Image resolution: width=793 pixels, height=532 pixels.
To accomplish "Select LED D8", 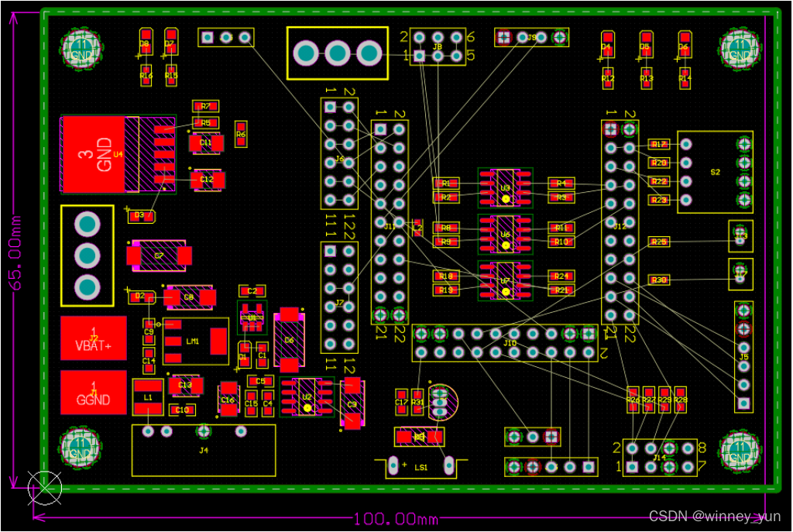I will 146,43.
